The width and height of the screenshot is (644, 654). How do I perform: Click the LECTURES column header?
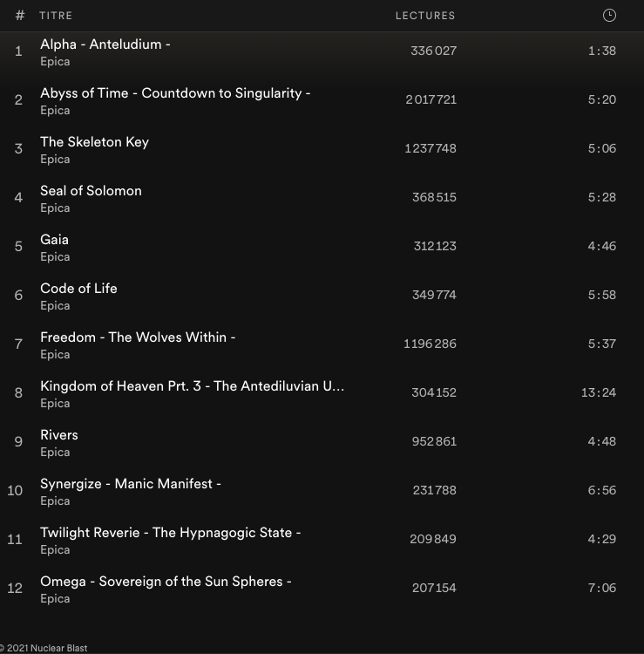pyautogui.click(x=425, y=16)
